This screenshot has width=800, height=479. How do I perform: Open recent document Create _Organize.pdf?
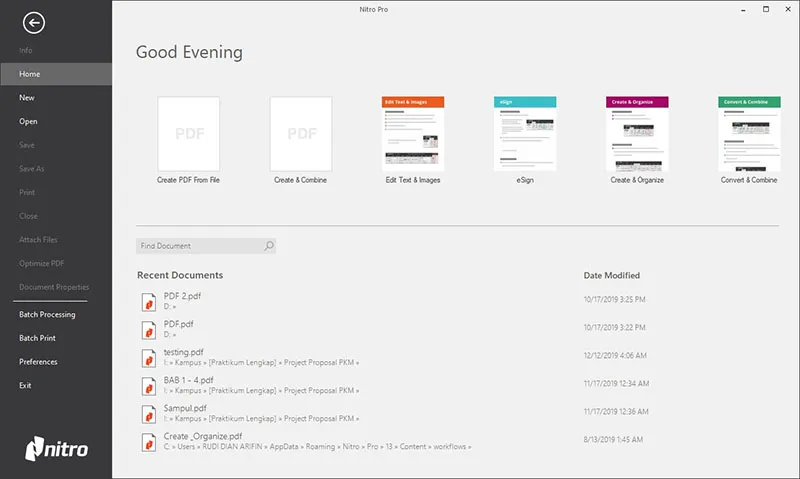click(x=203, y=436)
